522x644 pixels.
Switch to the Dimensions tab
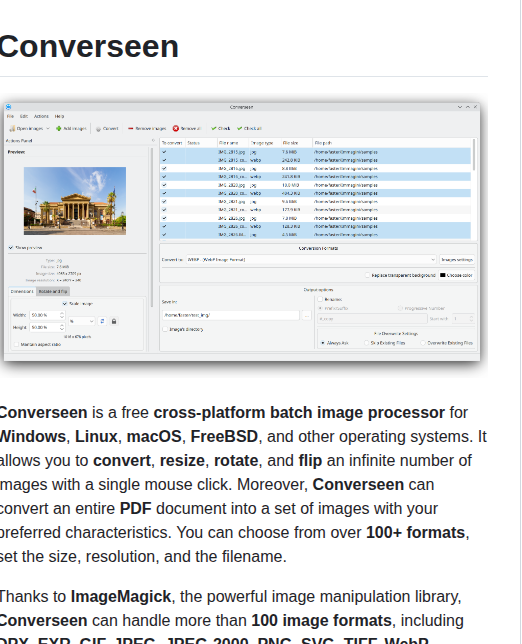tap(22, 291)
